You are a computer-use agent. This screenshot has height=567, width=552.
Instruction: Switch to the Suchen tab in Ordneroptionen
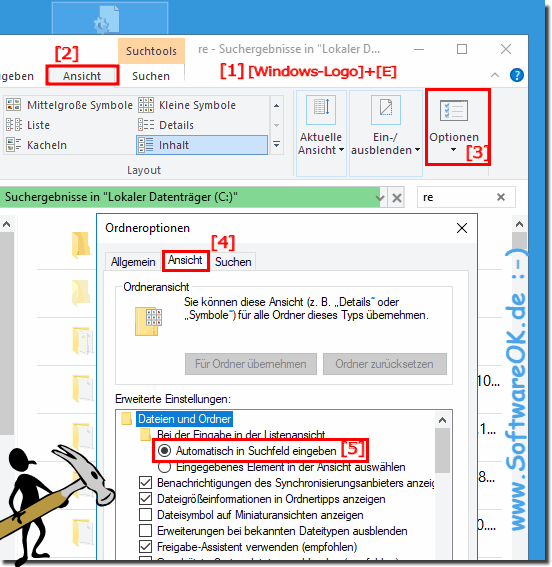[233, 262]
